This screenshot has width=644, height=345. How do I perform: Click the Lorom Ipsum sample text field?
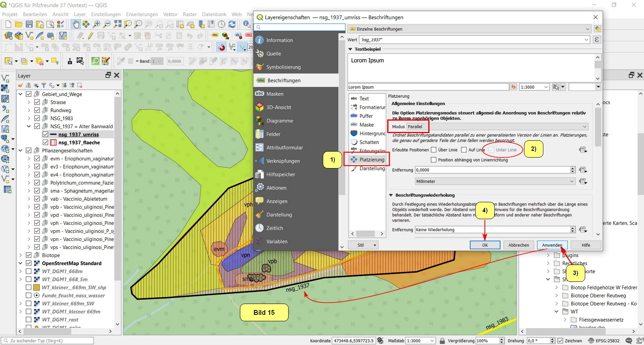tap(428, 87)
